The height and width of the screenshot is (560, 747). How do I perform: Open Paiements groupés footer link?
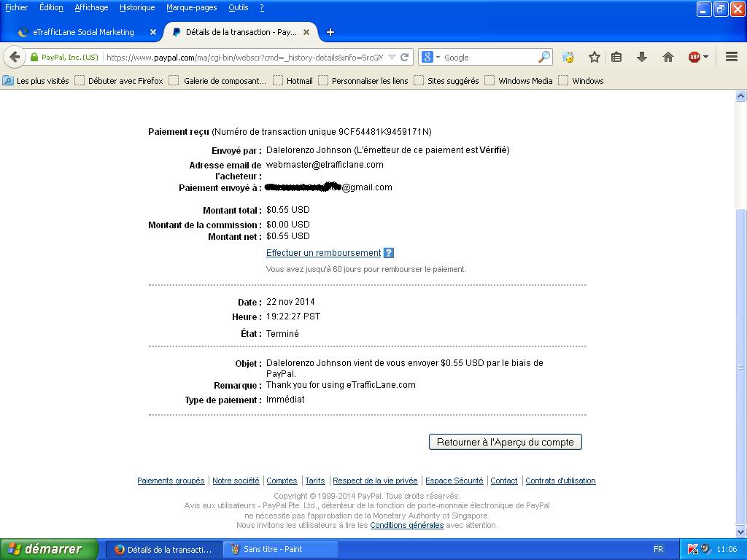[x=171, y=481]
